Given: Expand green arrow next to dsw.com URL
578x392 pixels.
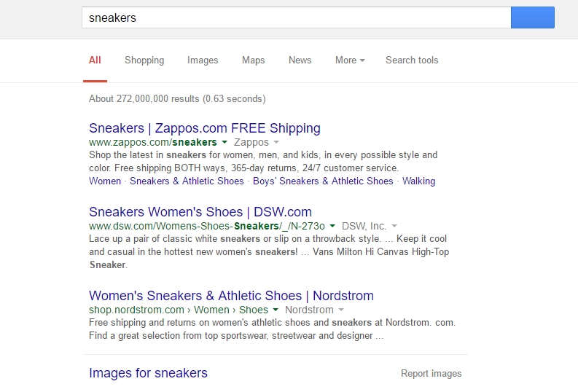Looking at the screenshot, I should coord(332,226).
